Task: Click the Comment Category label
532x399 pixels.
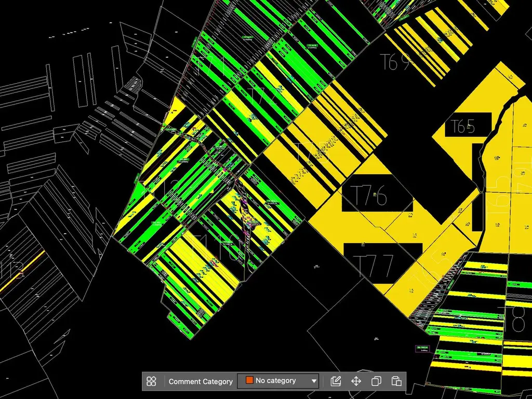Action: (201, 381)
